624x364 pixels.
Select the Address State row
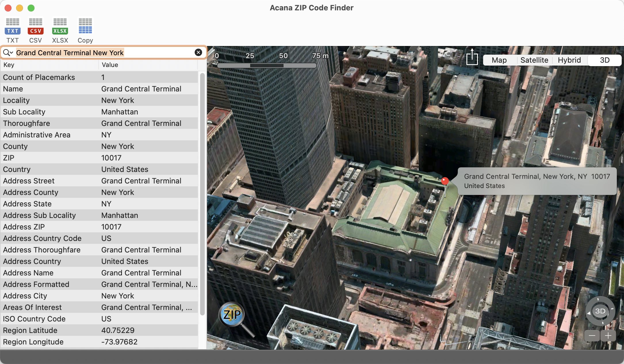[x=99, y=204]
